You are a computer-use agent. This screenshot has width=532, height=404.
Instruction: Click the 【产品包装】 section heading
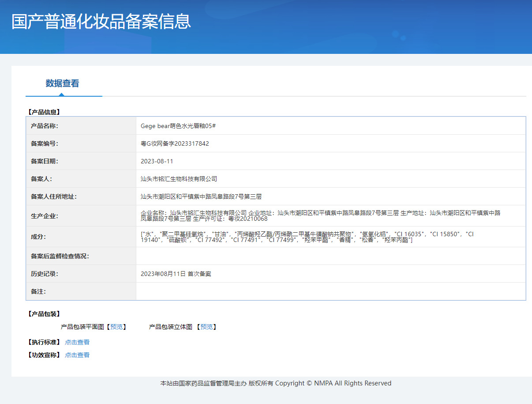44,314
